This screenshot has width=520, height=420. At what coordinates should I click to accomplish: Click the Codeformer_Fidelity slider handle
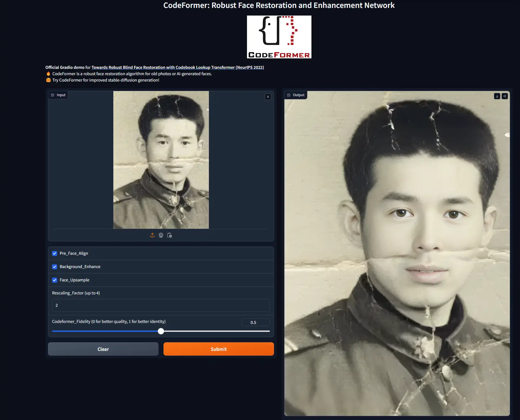point(161,331)
